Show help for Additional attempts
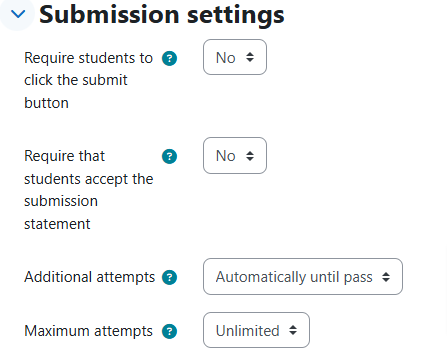The image size is (447, 361). (169, 277)
